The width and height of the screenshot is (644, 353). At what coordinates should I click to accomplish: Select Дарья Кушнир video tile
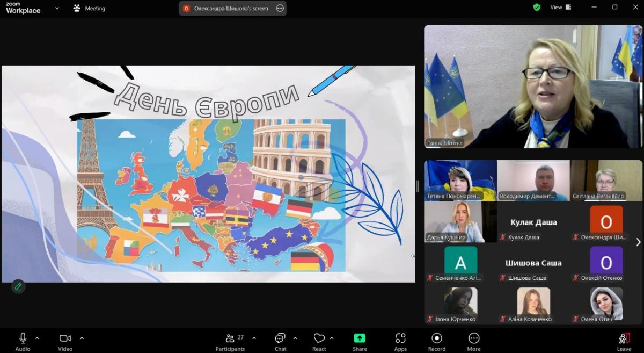460,221
